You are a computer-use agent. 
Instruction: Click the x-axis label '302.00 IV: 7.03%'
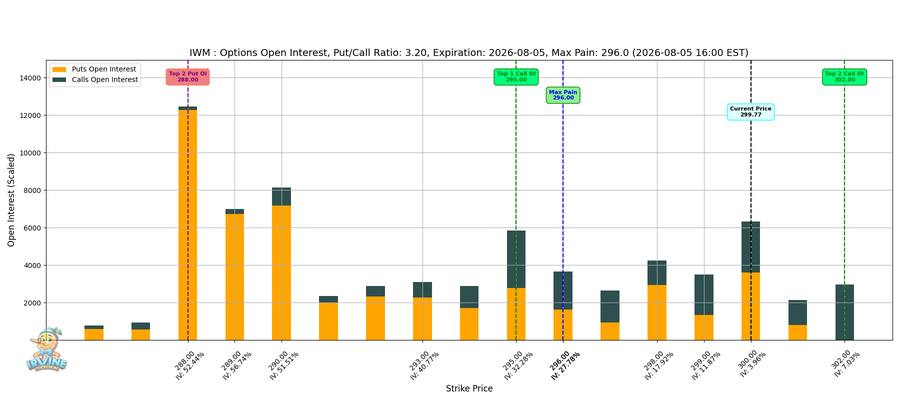coord(845,362)
